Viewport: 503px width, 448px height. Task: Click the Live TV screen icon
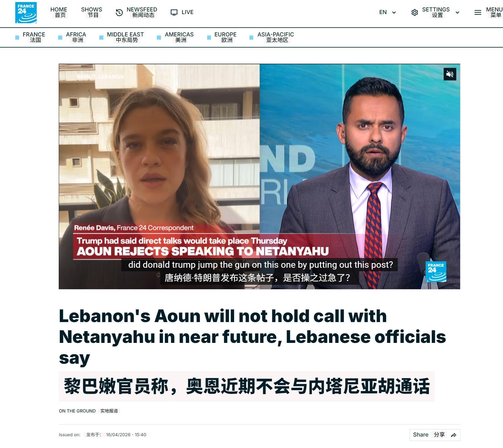click(x=174, y=12)
